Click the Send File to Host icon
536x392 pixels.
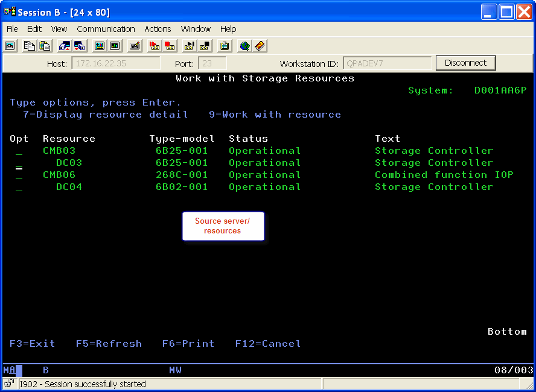64,46
